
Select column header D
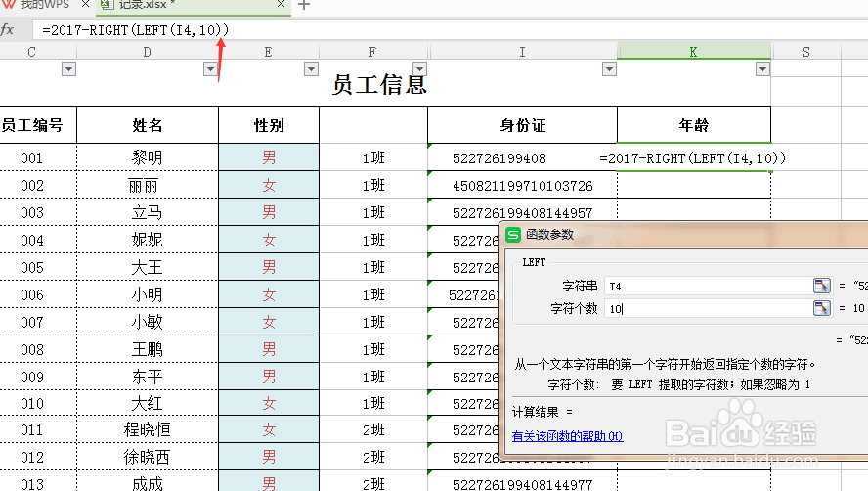click(x=148, y=52)
